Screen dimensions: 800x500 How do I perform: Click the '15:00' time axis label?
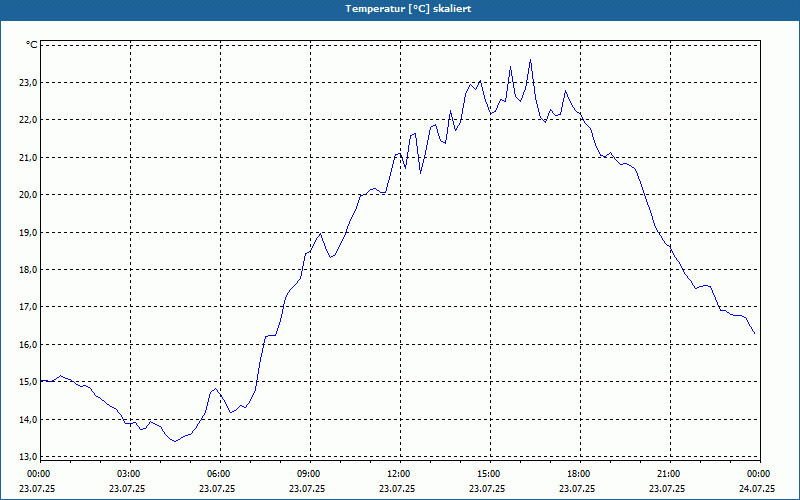[x=490, y=474]
